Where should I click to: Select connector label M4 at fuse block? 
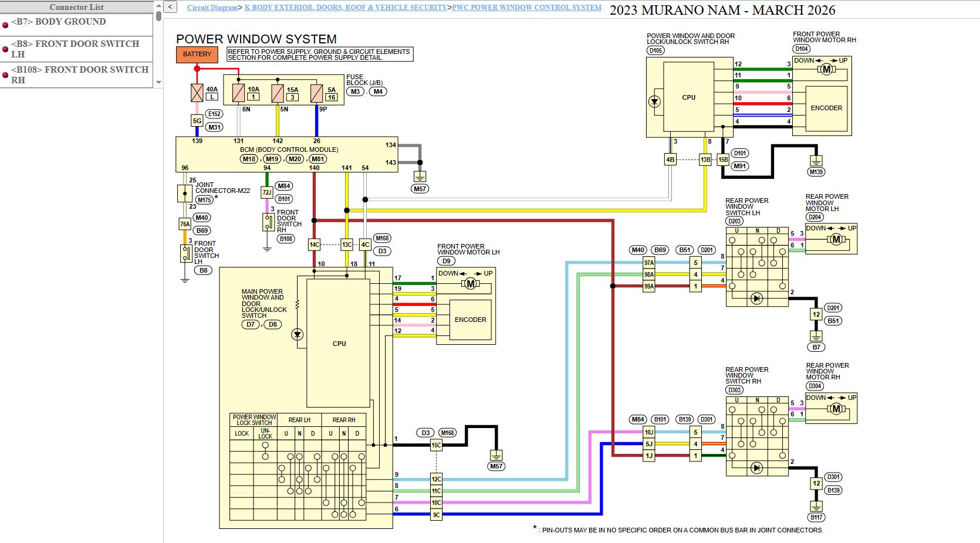378,91
